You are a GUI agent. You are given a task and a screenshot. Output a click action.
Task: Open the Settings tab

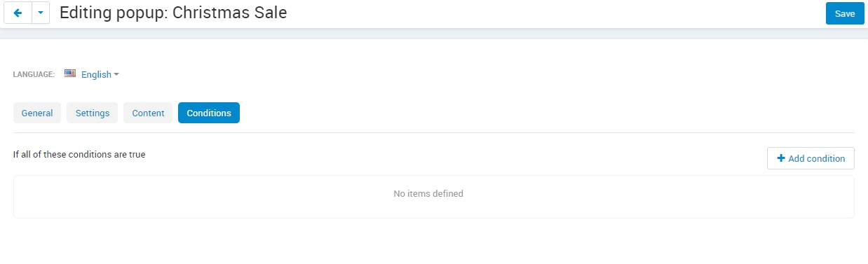click(93, 113)
